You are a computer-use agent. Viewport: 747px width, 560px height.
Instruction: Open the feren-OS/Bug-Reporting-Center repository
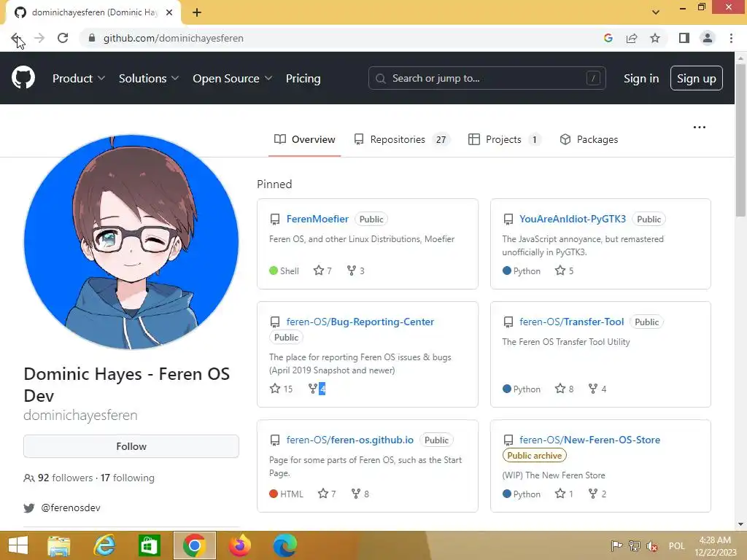(x=360, y=322)
